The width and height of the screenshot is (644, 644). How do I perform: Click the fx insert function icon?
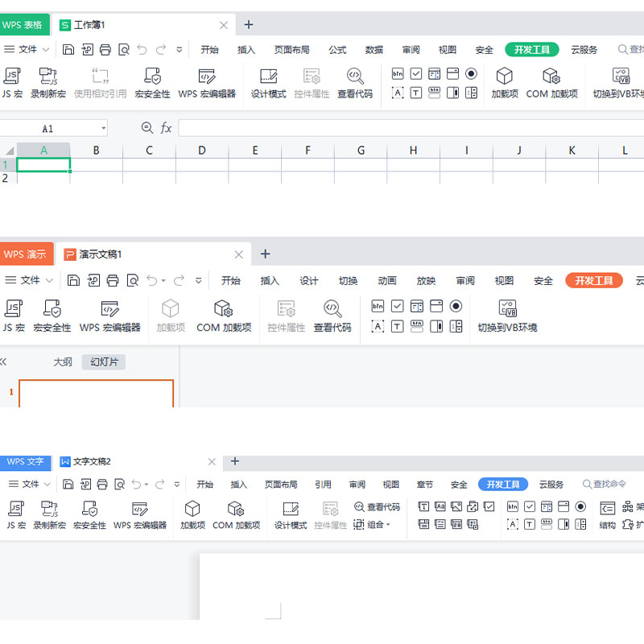[166, 128]
